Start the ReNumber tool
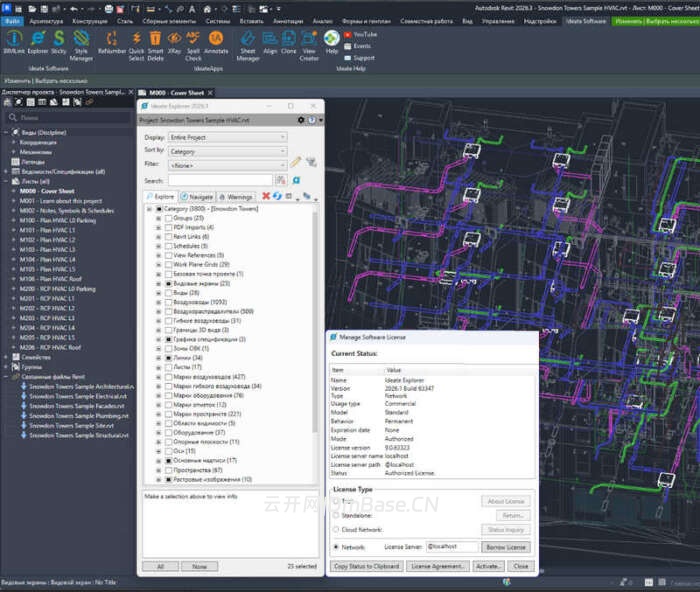The width and height of the screenshot is (700, 592). (112, 42)
